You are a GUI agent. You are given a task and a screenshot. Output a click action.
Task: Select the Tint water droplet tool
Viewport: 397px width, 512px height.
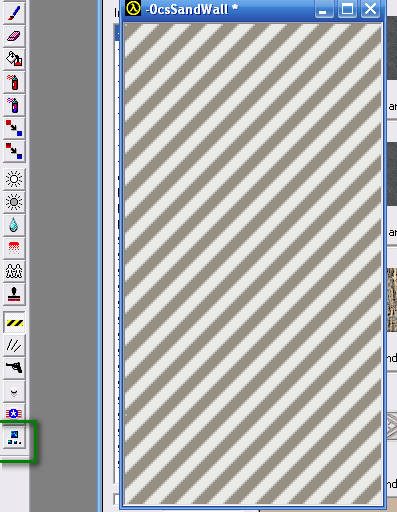tap(14, 225)
